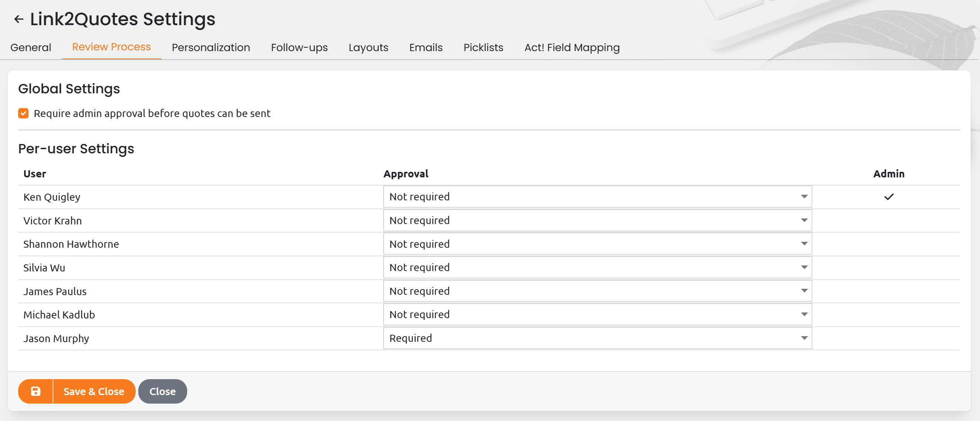This screenshot has height=421, width=980.
Task: Open the Act! Field Mapping tab
Action: click(572, 47)
